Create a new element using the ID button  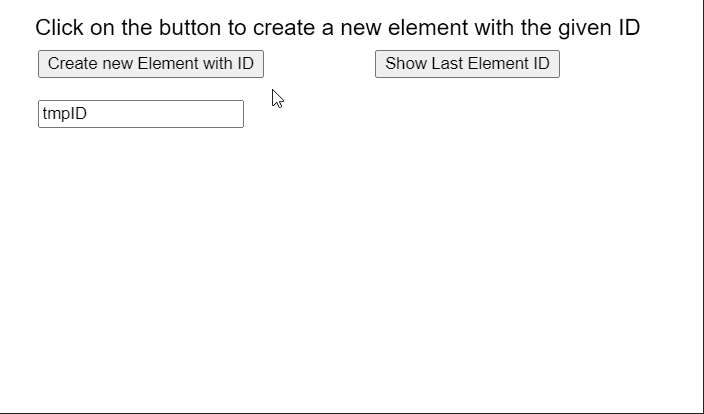tap(151, 64)
